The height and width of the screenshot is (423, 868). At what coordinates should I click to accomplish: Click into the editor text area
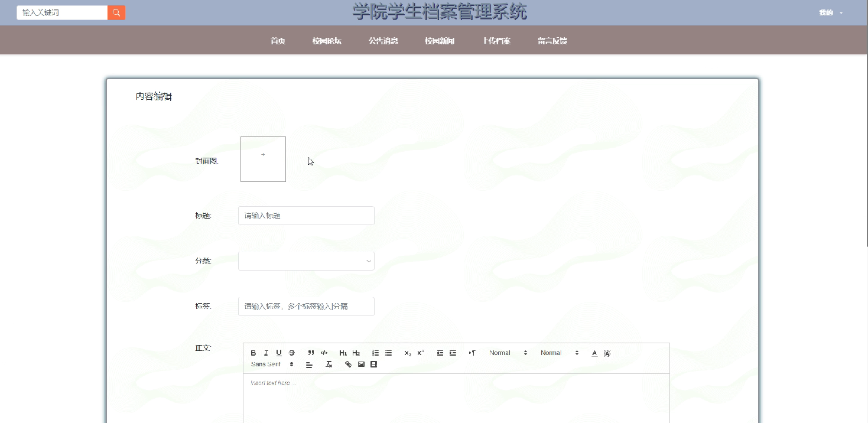point(456,398)
